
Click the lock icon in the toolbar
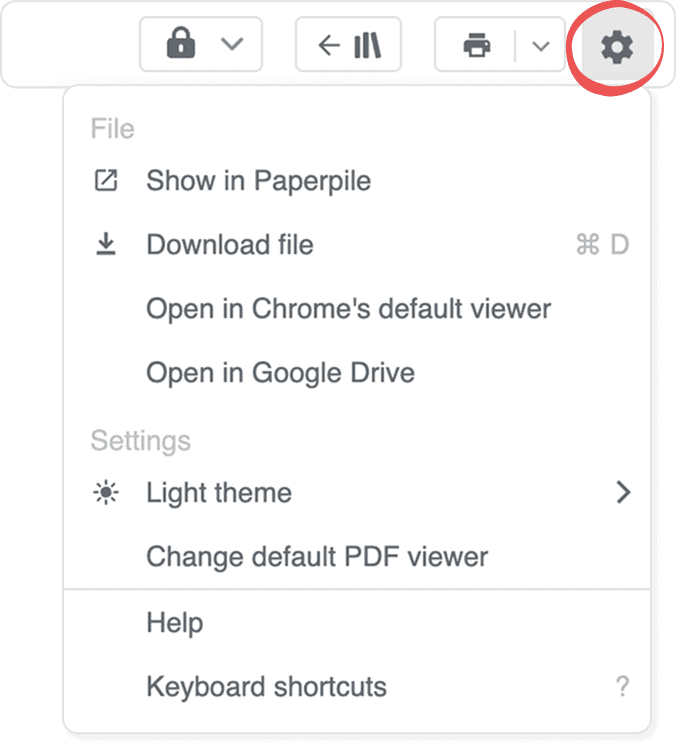[x=180, y=46]
